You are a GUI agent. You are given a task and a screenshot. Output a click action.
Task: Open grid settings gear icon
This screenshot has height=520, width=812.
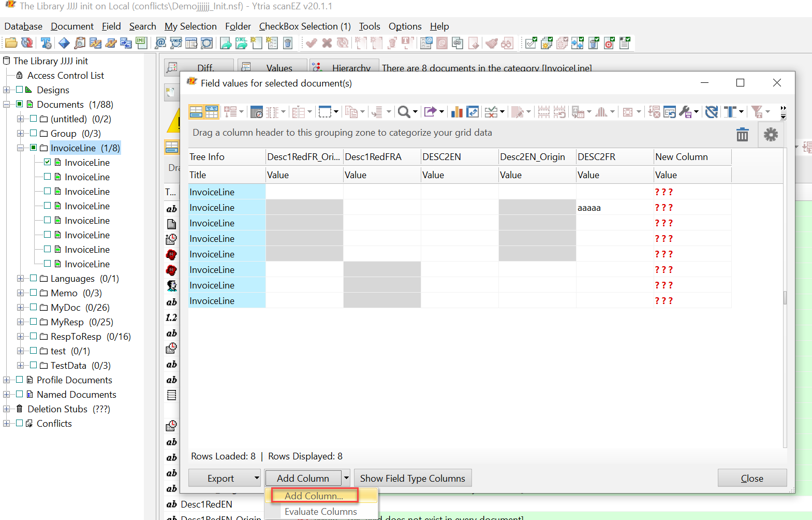[771, 135]
